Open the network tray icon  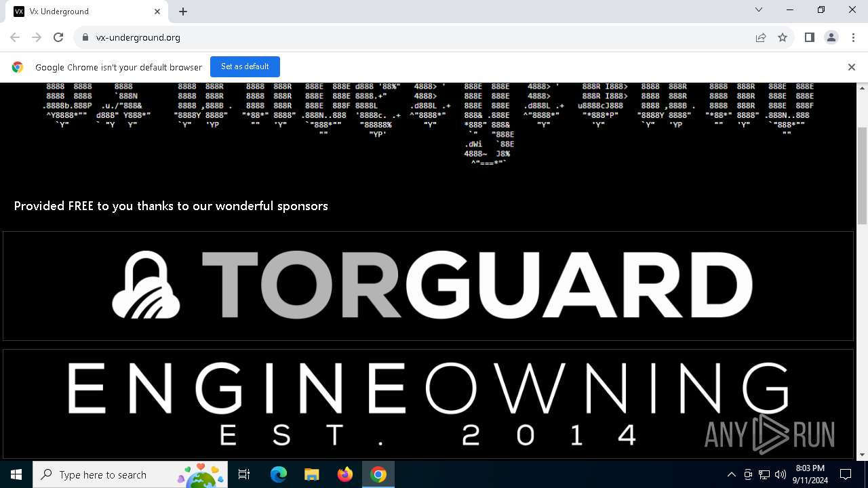click(x=764, y=474)
